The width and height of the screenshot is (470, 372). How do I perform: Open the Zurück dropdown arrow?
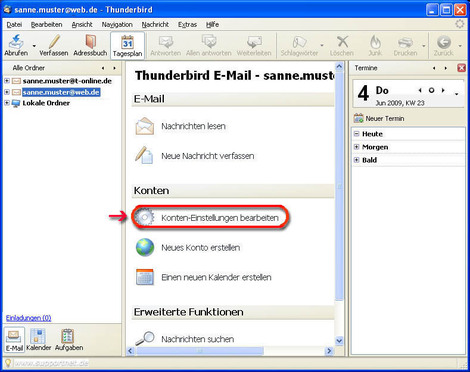point(460,45)
